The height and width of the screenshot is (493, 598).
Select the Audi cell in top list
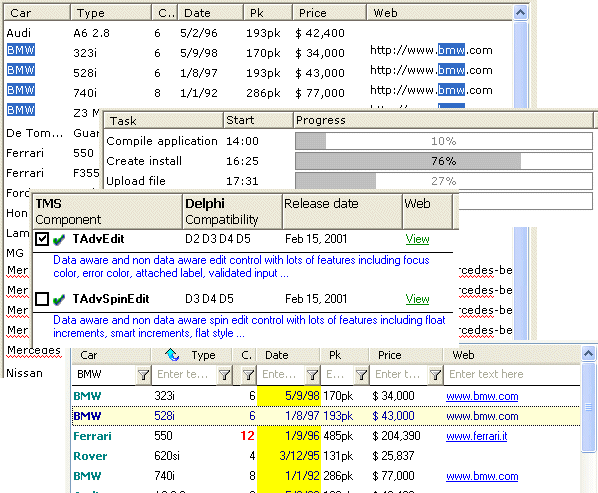tap(19, 33)
